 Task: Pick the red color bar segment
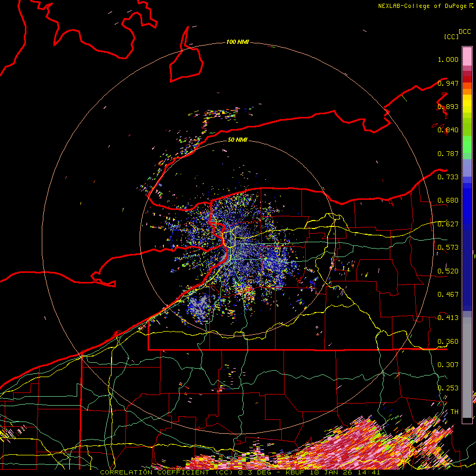[x=467, y=79]
